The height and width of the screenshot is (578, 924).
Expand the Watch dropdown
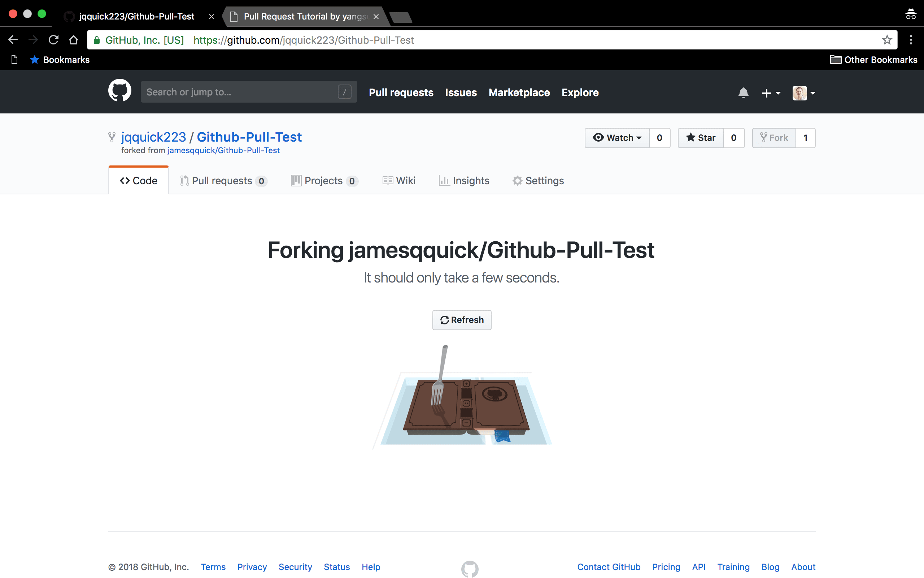[616, 138]
